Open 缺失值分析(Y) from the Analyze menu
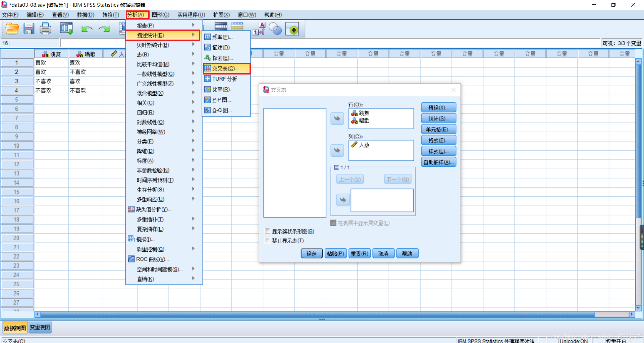Viewport: 644px width, 343px height. point(164,209)
